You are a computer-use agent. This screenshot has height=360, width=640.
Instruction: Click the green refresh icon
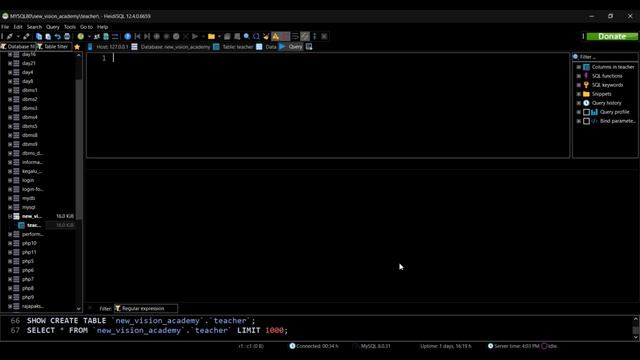81,36
